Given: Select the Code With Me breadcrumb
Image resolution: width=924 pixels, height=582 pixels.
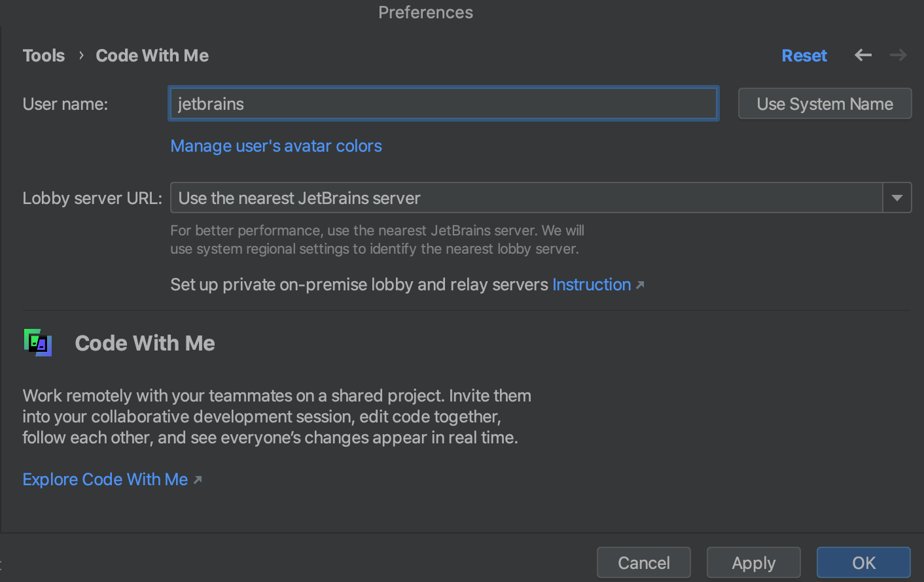Looking at the screenshot, I should pyautogui.click(x=152, y=56).
